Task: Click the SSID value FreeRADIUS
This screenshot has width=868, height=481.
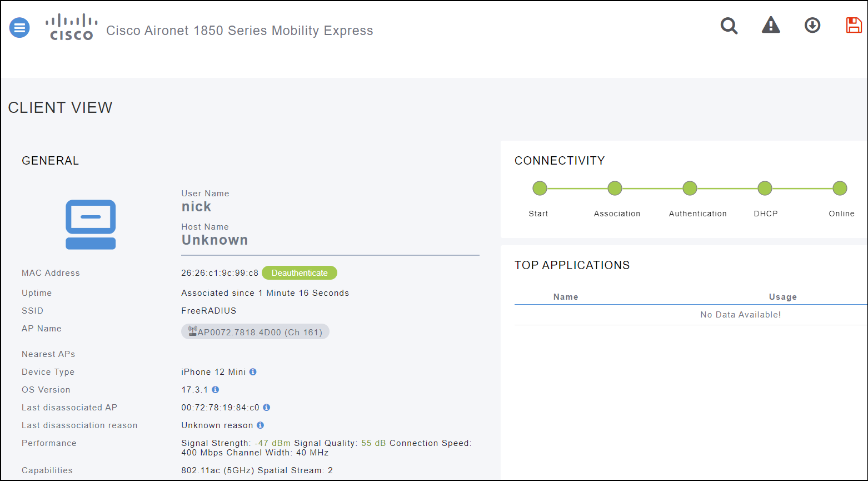Action: coord(209,311)
